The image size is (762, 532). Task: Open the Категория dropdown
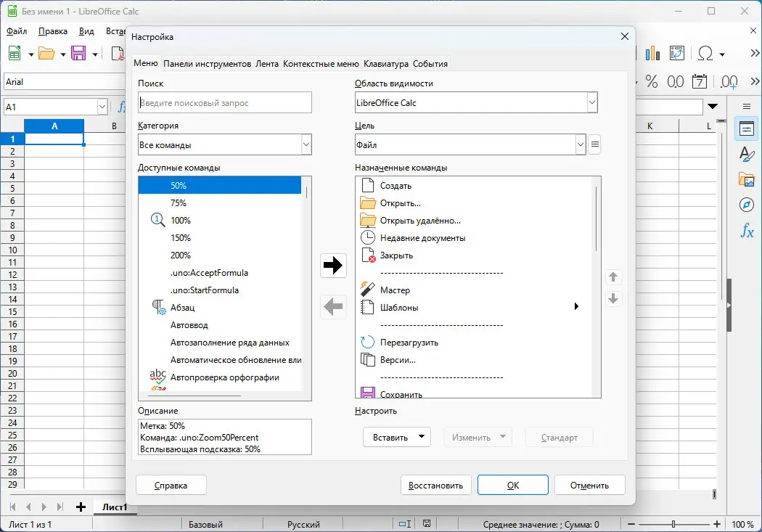click(x=306, y=144)
